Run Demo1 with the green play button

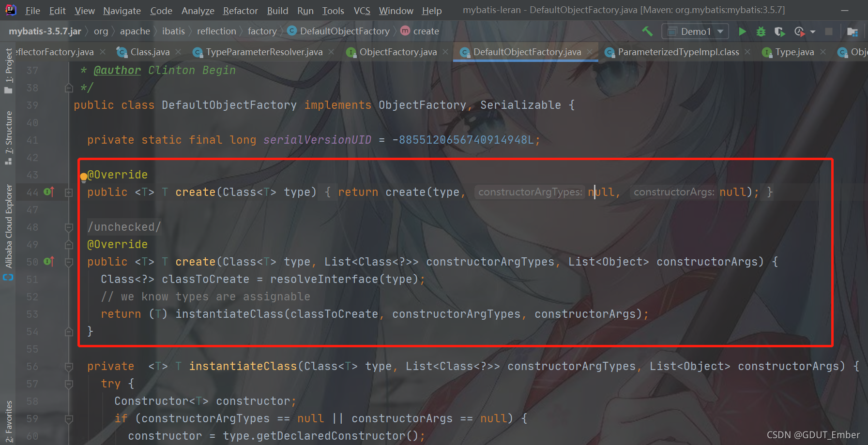[742, 31]
